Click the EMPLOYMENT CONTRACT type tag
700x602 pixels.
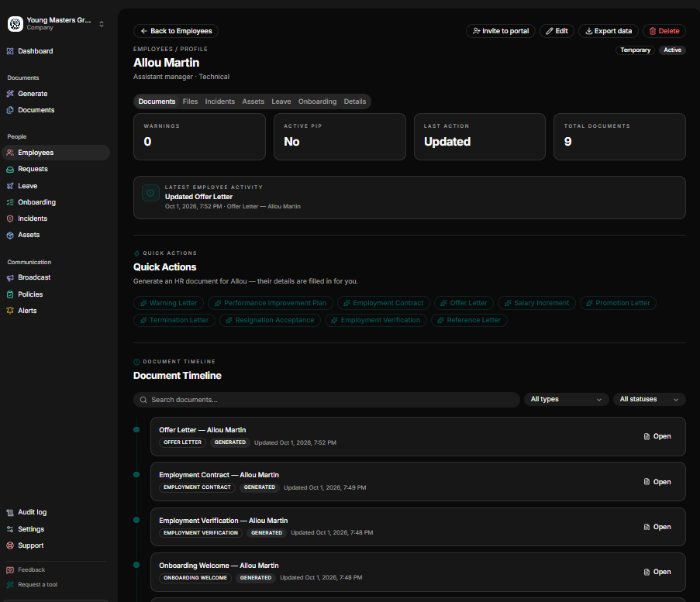tap(197, 487)
